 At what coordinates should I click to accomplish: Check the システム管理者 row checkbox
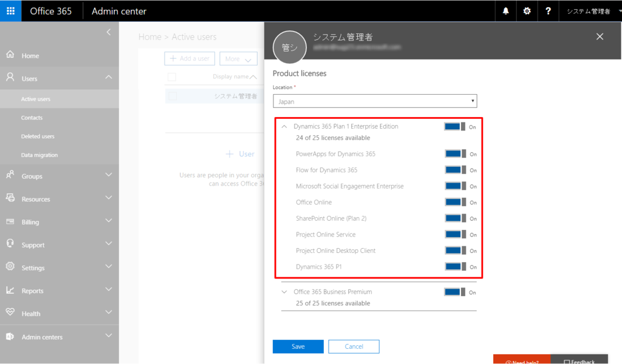click(173, 96)
